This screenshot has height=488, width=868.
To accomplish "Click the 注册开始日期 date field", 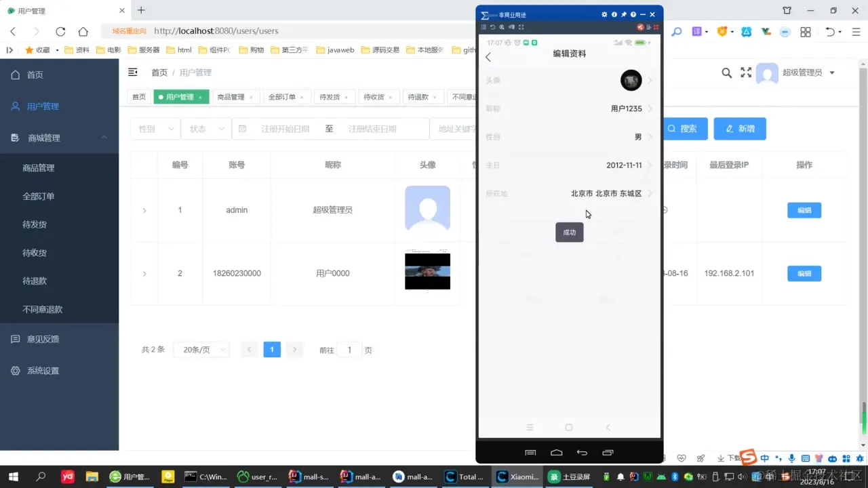I will [x=285, y=129].
